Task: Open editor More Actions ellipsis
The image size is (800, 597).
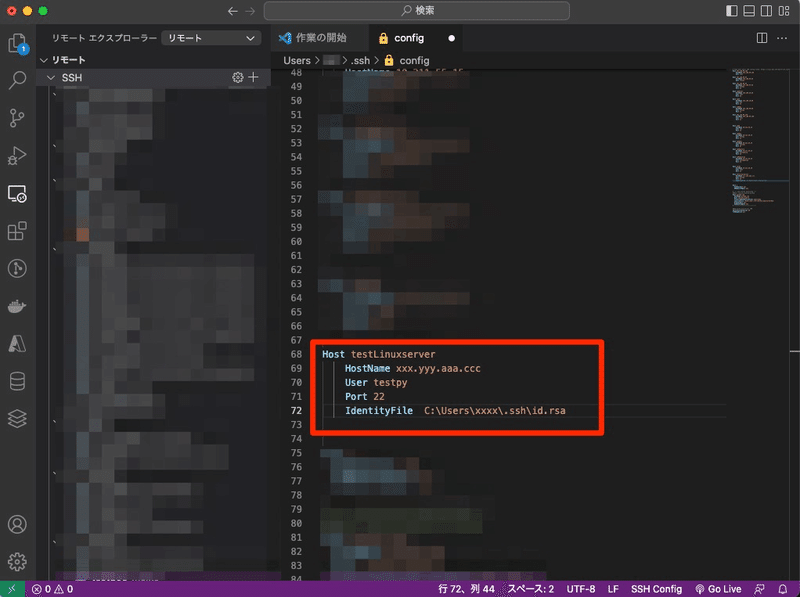Action: (x=782, y=38)
